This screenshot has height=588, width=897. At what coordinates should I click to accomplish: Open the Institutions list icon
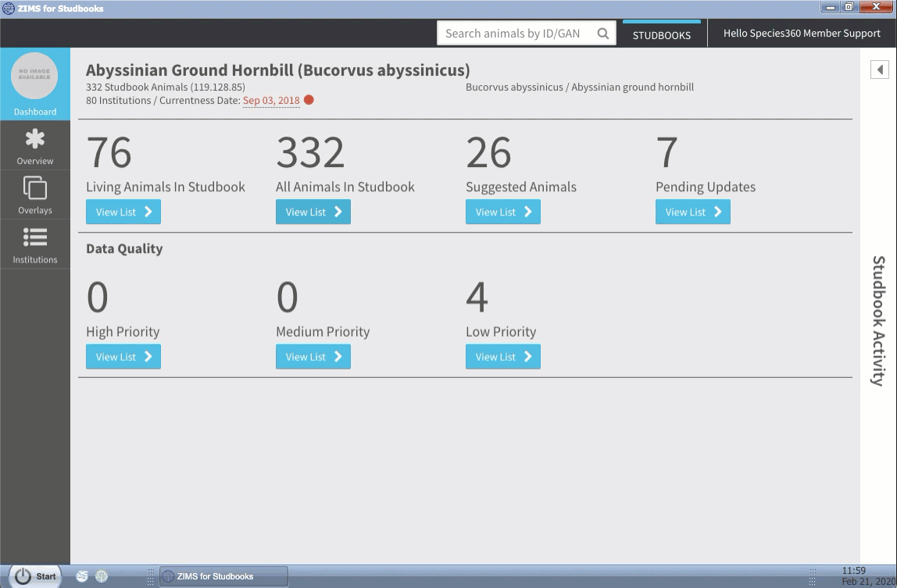(35, 237)
